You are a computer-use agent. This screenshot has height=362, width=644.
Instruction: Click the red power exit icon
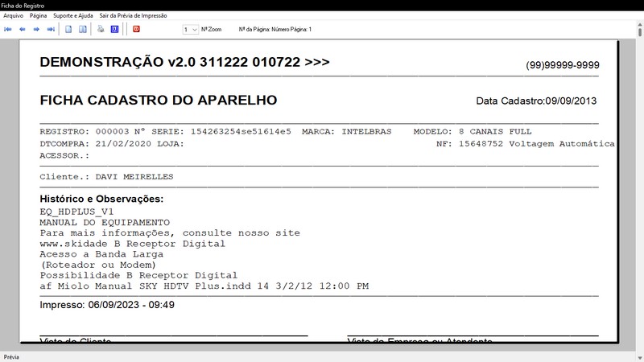[x=136, y=29]
